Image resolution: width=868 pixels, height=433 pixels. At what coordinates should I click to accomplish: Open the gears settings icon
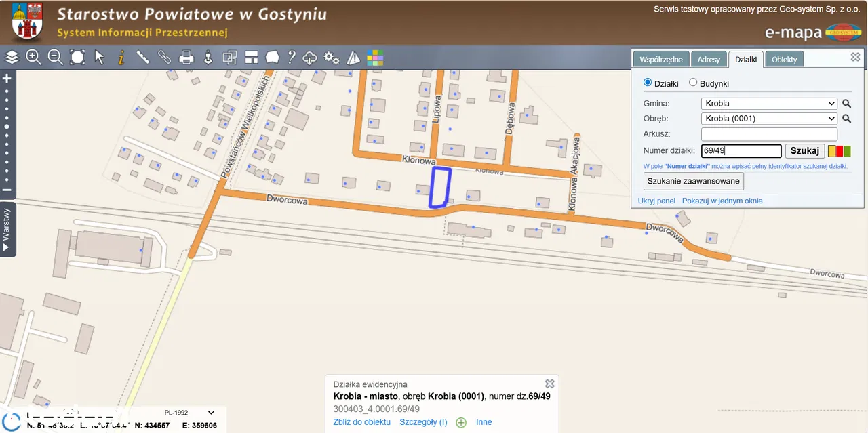coord(332,58)
